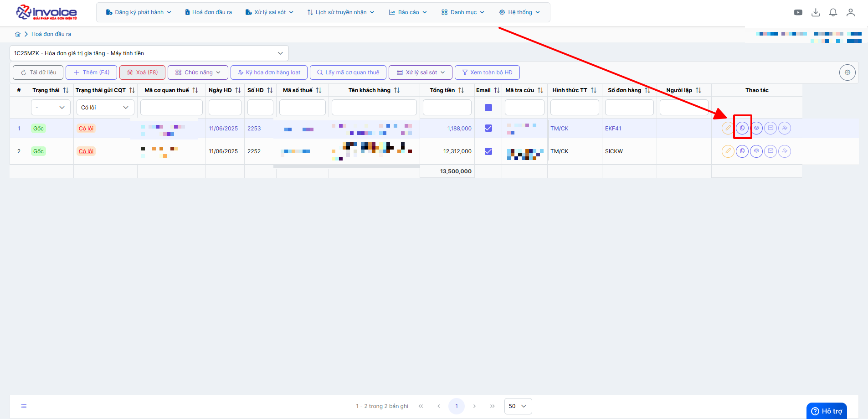View invoice 2252 with the eye icon
Viewport: 868px width, 419px height.
click(x=756, y=151)
